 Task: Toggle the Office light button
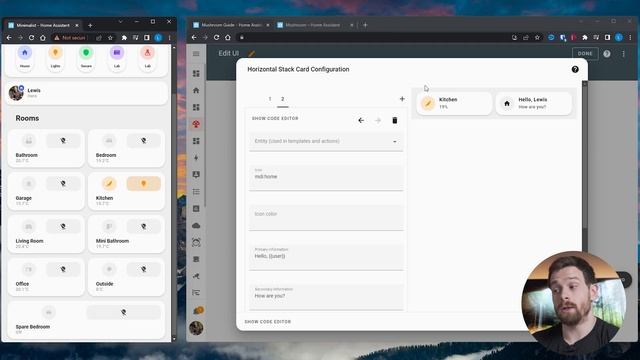63,269
